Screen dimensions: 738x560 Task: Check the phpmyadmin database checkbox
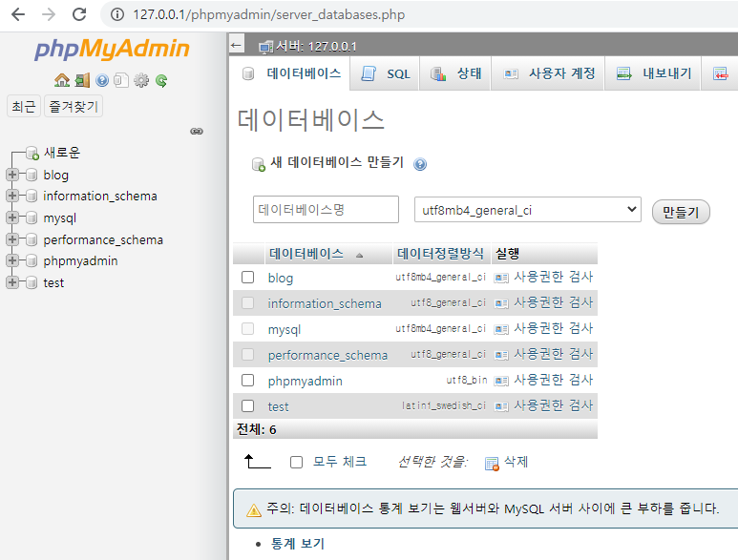click(247, 380)
